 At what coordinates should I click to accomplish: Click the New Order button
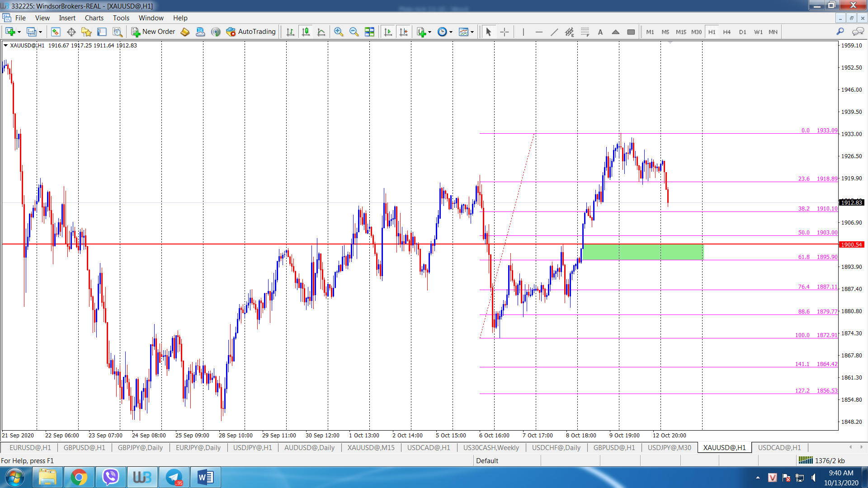point(153,32)
